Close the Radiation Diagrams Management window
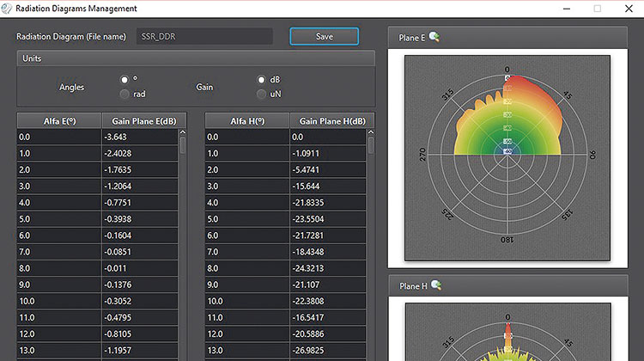Image resolution: width=644 pixels, height=361 pixels. point(629,9)
